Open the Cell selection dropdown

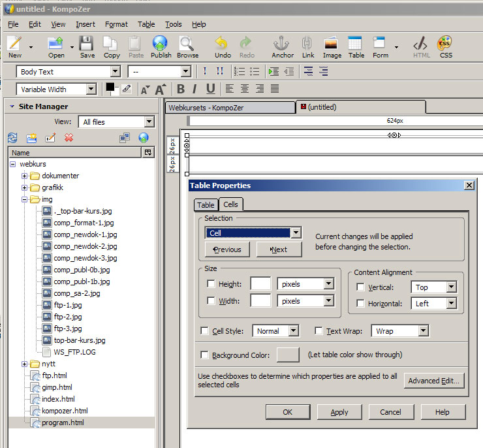[x=296, y=232]
